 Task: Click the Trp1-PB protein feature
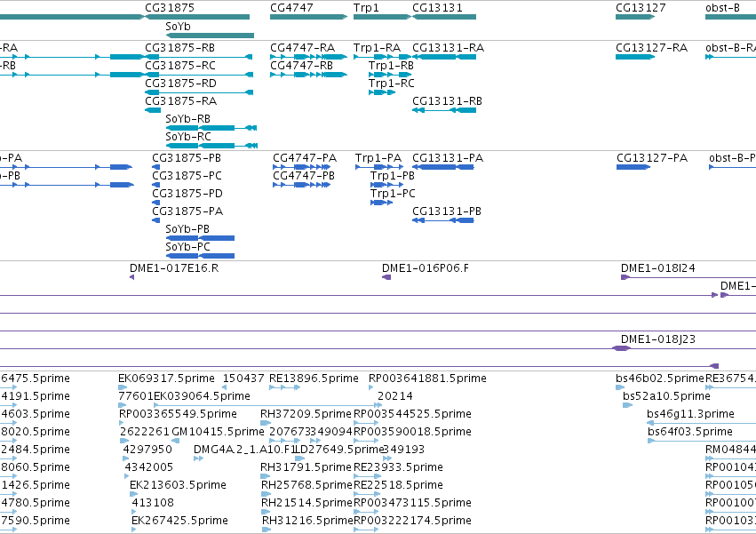click(386, 185)
